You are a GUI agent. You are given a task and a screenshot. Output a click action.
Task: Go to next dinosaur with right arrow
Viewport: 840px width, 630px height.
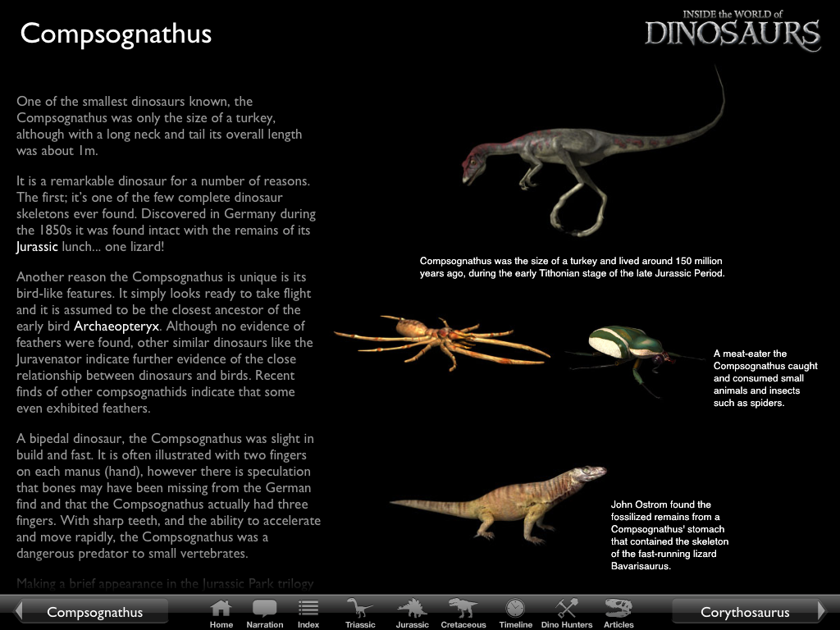pos(821,610)
